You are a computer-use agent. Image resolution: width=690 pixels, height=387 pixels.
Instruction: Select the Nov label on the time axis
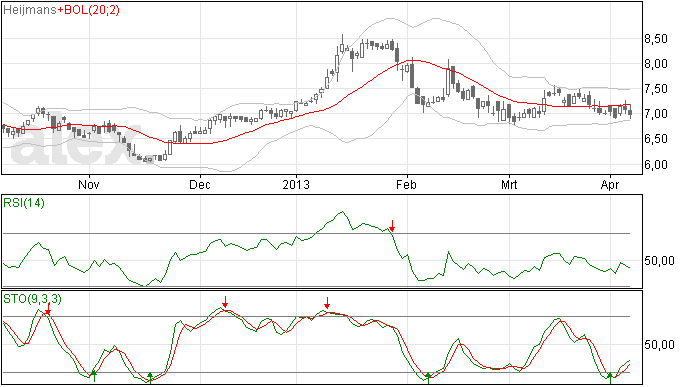click(88, 184)
